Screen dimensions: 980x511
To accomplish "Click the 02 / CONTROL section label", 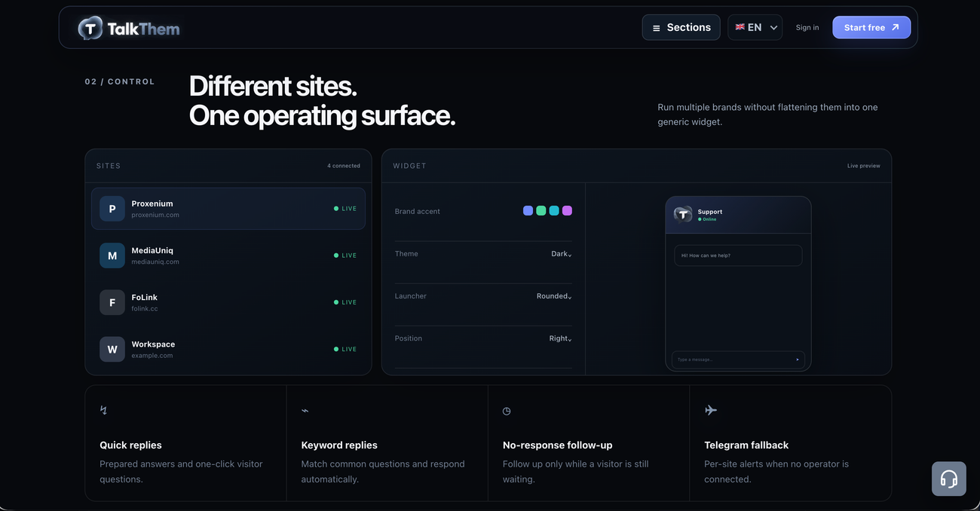I will (x=120, y=81).
